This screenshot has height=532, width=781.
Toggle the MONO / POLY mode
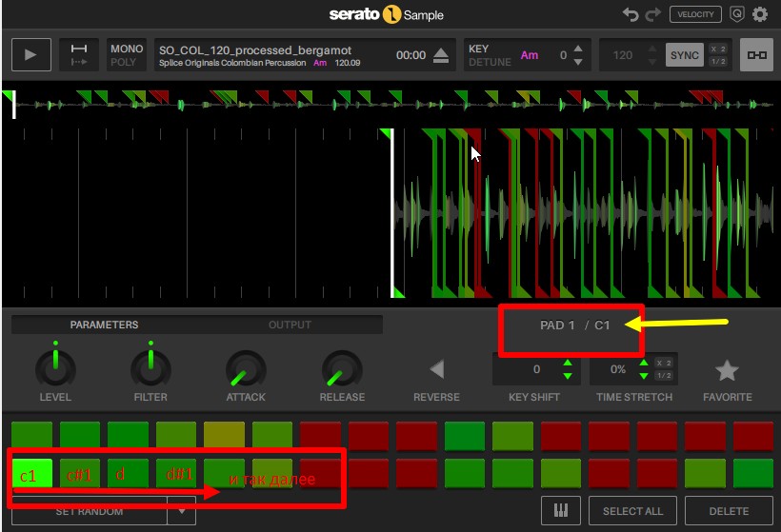(x=126, y=55)
